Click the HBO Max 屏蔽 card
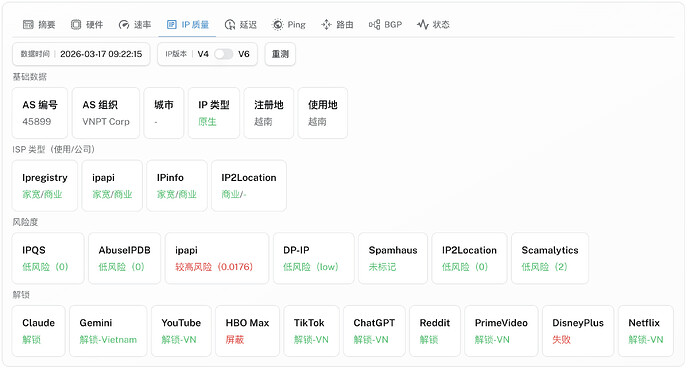The height and width of the screenshot is (371, 690). click(x=247, y=331)
